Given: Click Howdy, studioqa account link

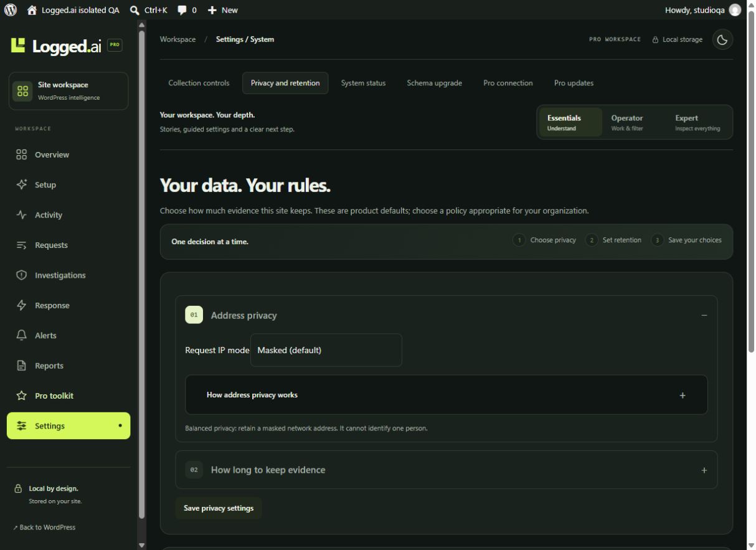Looking at the screenshot, I should pos(703,10).
